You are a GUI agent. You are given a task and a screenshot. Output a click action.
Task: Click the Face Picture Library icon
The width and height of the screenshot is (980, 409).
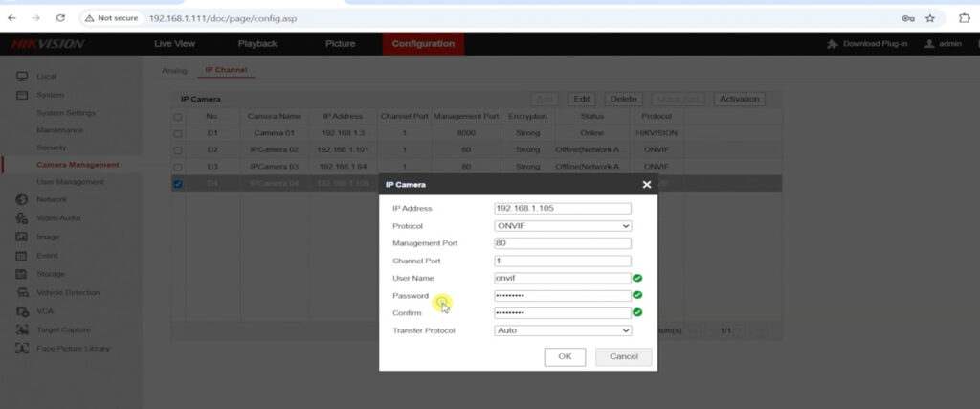click(x=21, y=348)
